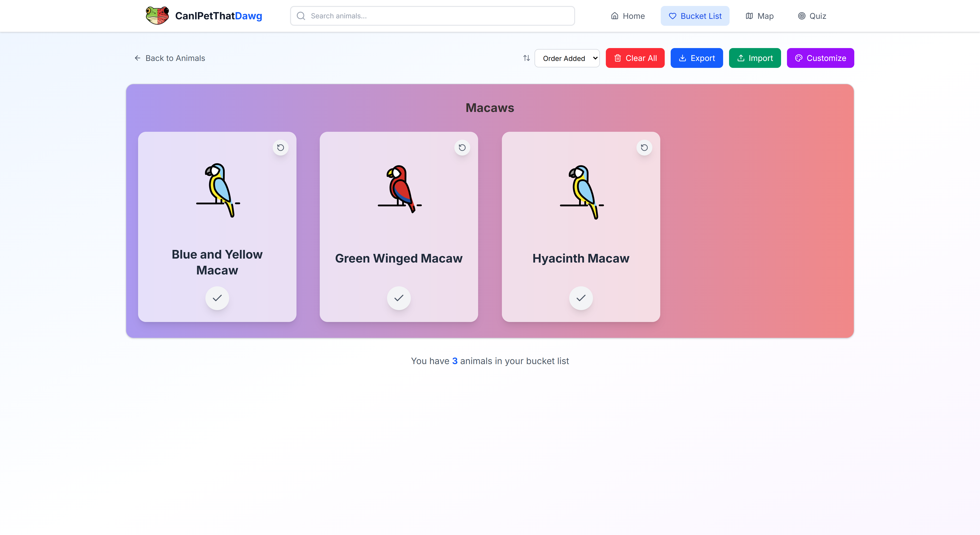Mark Hyacinth Macaw as checked
The width and height of the screenshot is (980, 535).
point(581,298)
